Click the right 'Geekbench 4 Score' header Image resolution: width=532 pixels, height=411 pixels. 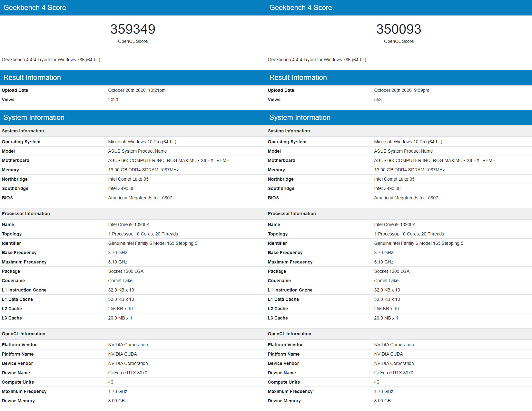[x=301, y=8]
